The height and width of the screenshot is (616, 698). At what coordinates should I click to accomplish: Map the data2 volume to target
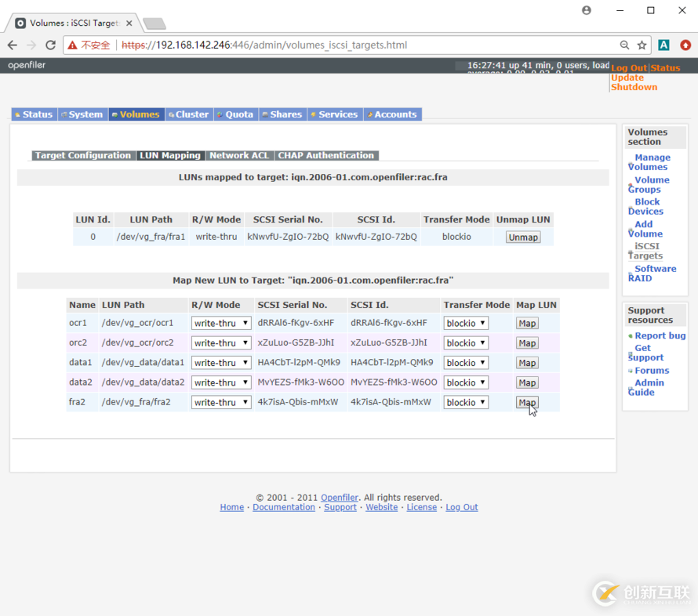point(527,382)
